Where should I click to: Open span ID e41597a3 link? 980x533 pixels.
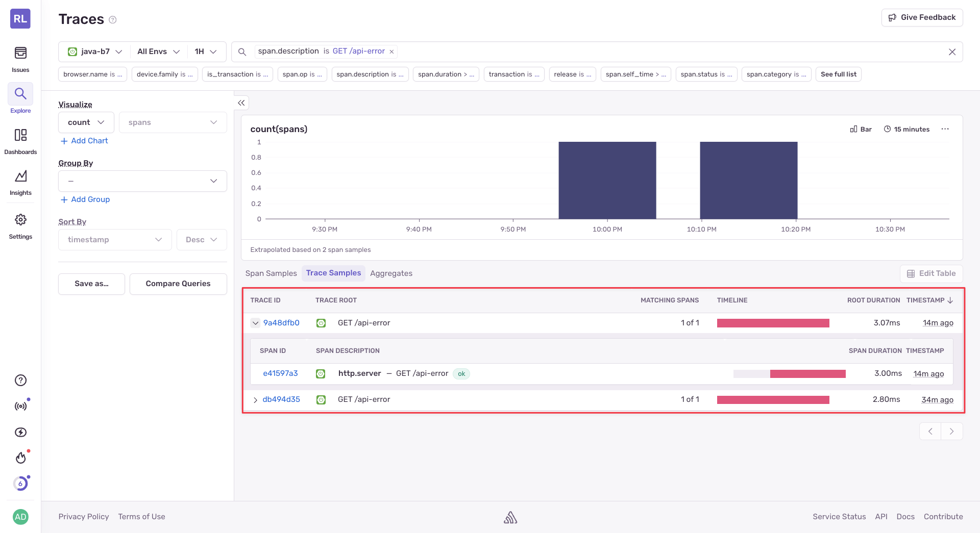coord(280,373)
